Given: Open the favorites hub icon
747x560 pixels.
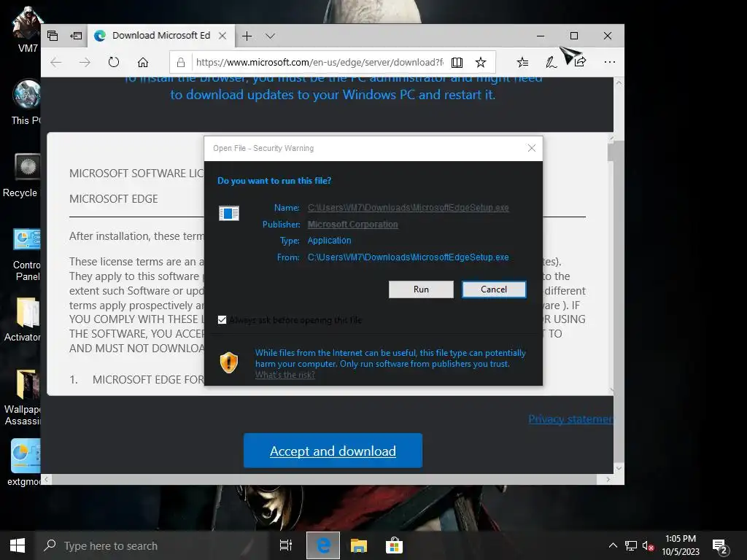Looking at the screenshot, I should coord(522,63).
